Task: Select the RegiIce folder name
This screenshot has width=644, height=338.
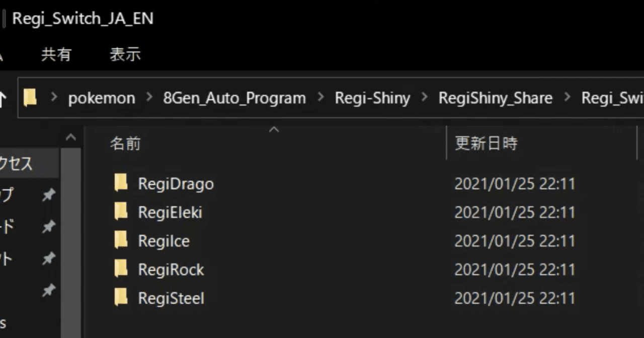Action: [x=164, y=241]
